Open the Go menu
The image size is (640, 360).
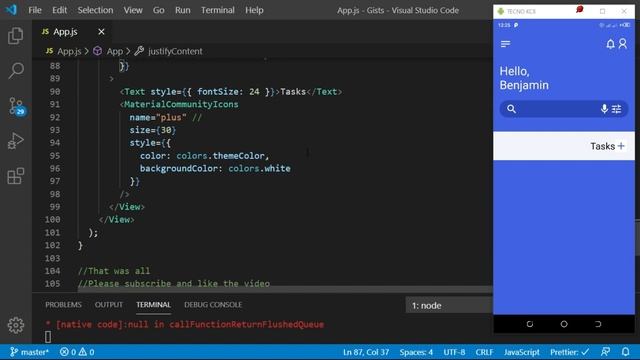[x=158, y=10]
